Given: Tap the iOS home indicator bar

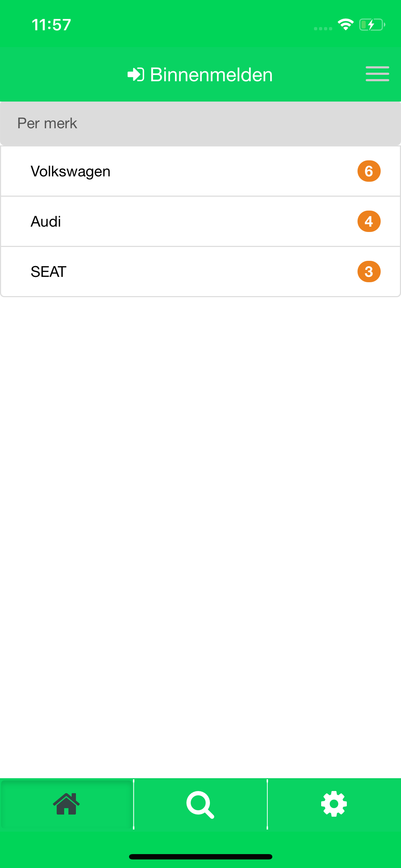Looking at the screenshot, I should click(200, 857).
